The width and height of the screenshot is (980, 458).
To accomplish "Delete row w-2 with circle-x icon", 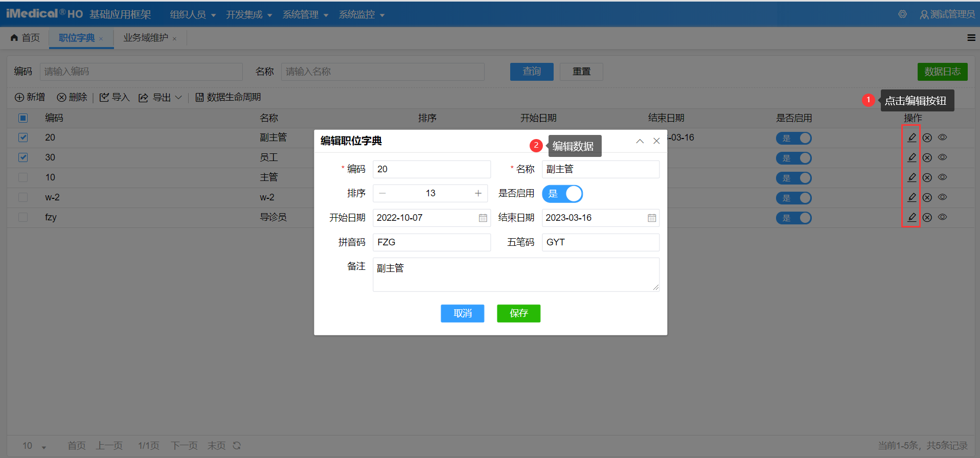I will click(x=927, y=197).
